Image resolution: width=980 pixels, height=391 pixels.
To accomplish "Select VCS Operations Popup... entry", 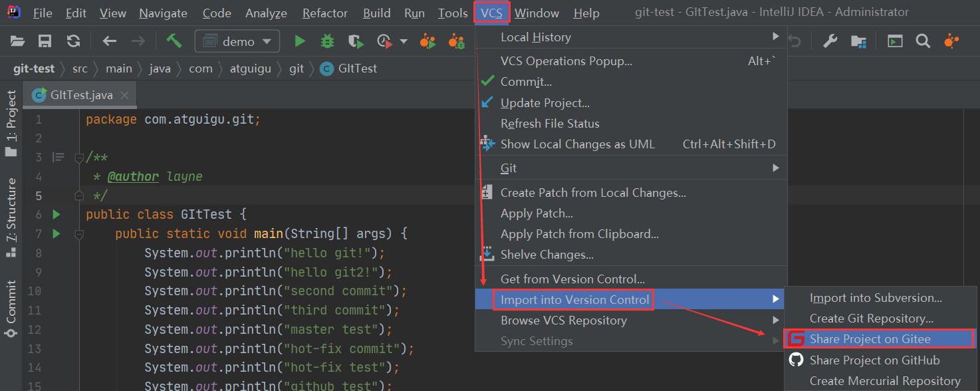I will tap(631, 61).
